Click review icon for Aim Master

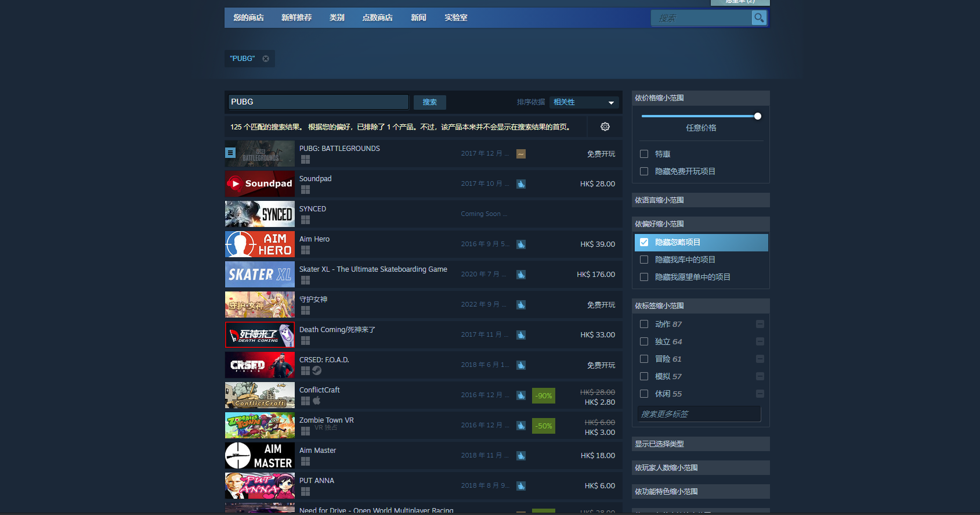[521, 456]
